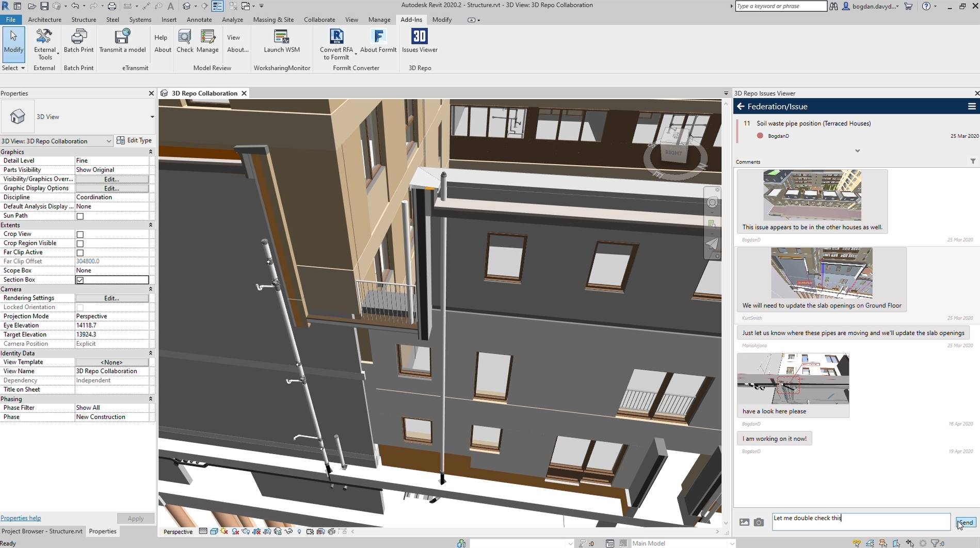Toggle the Sun Path checkbox

coord(80,216)
